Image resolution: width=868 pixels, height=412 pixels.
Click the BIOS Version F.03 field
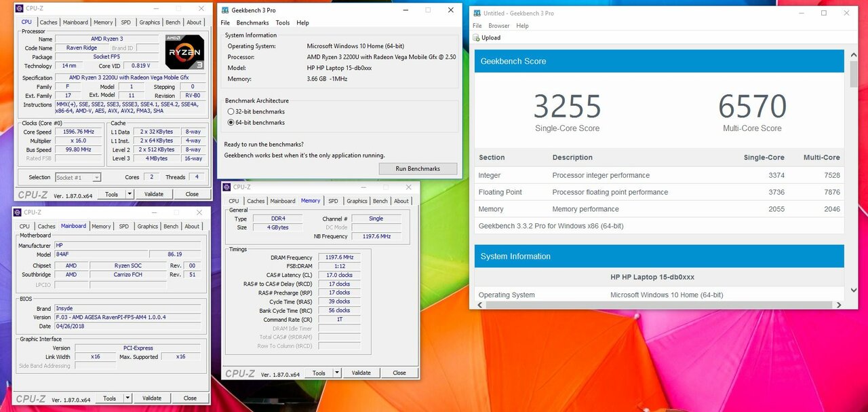point(127,317)
